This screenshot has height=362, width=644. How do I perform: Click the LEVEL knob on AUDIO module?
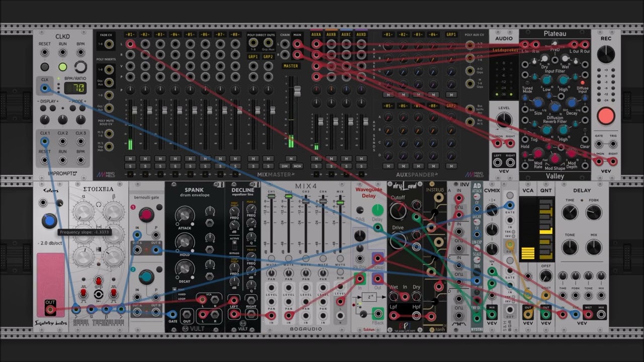[x=504, y=120]
